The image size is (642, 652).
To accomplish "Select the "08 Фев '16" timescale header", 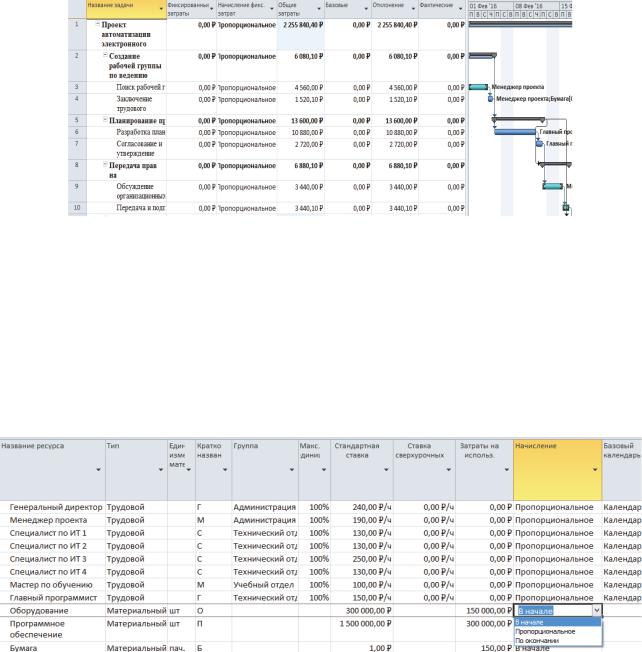I will pyautogui.click(x=537, y=6).
